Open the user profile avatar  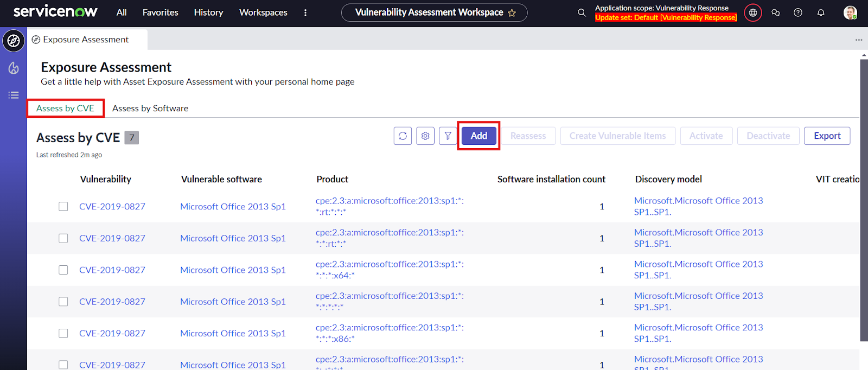click(x=850, y=12)
